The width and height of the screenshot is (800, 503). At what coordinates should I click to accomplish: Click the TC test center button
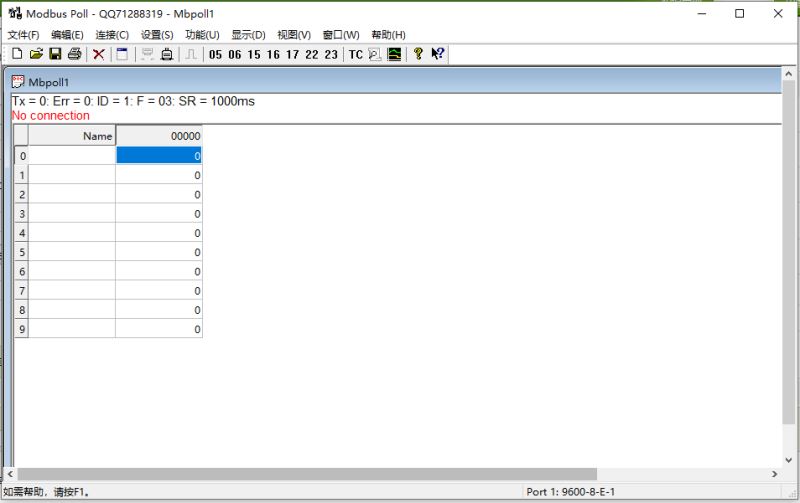pos(355,54)
